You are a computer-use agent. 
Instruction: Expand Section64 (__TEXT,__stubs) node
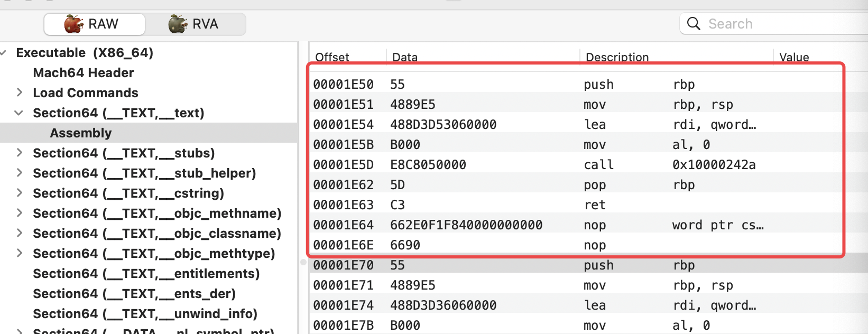[x=20, y=153]
